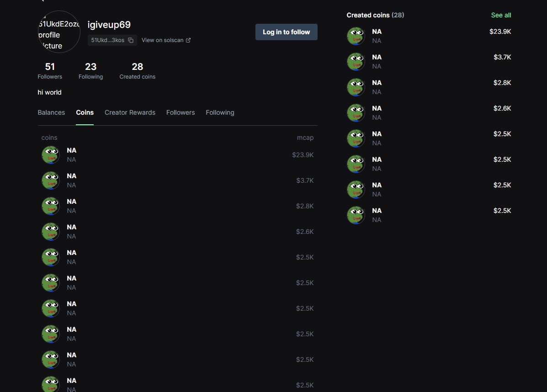Select the Coins tab
The image size is (547, 392).
(85, 113)
